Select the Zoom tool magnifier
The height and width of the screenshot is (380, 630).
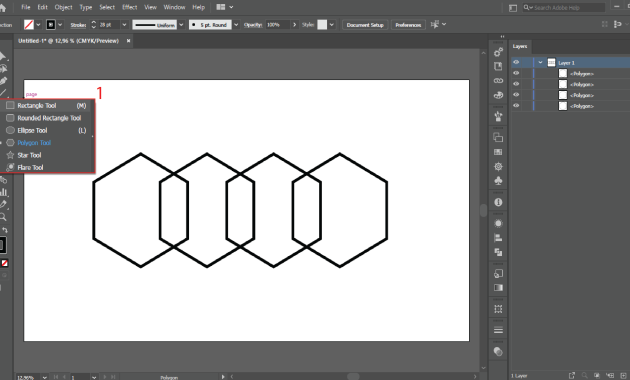(x=3, y=217)
